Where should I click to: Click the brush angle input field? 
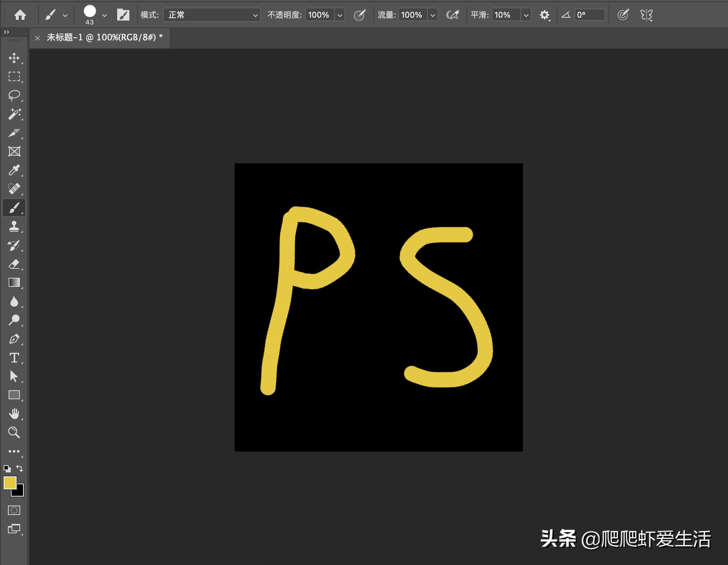coord(590,15)
